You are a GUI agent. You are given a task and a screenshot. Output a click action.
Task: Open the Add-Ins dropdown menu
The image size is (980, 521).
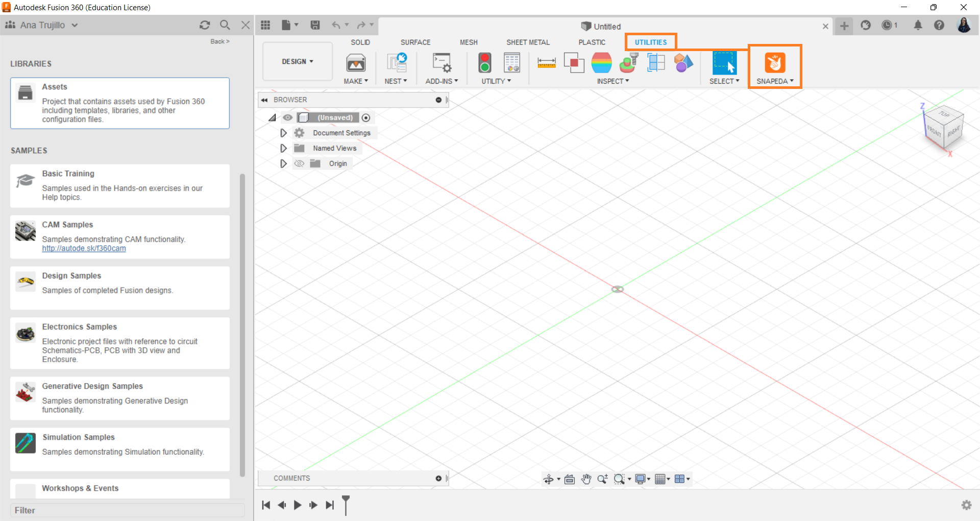442,81
